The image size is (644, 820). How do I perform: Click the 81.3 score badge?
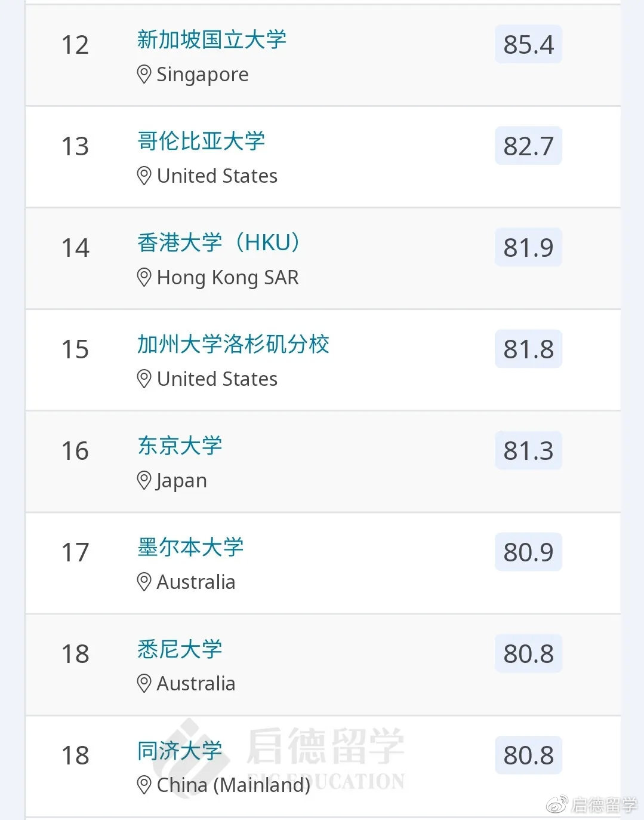528,451
